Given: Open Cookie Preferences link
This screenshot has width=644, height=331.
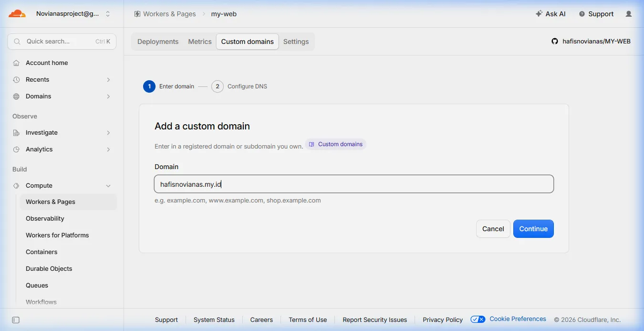Looking at the screenshot, I should tap(518, 319).
